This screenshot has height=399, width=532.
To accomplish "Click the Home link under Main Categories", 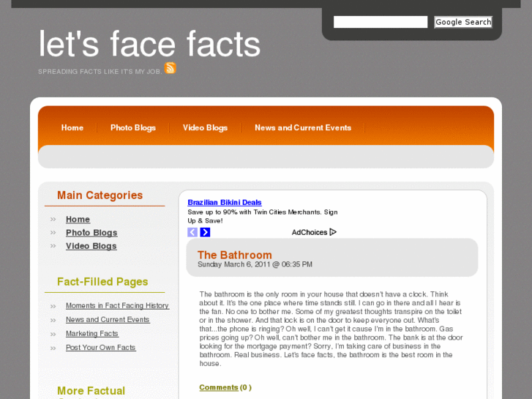I will [78, 220].
